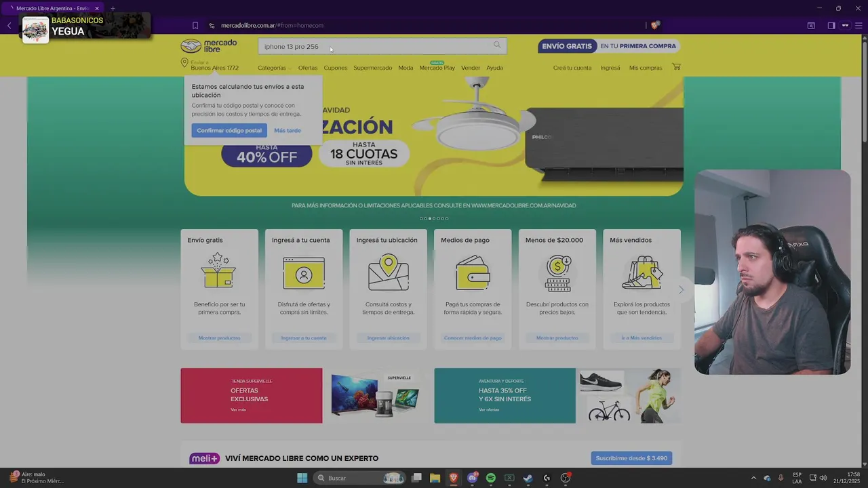
Task: Click next arrow on category cards carousel
Action: 681,289
